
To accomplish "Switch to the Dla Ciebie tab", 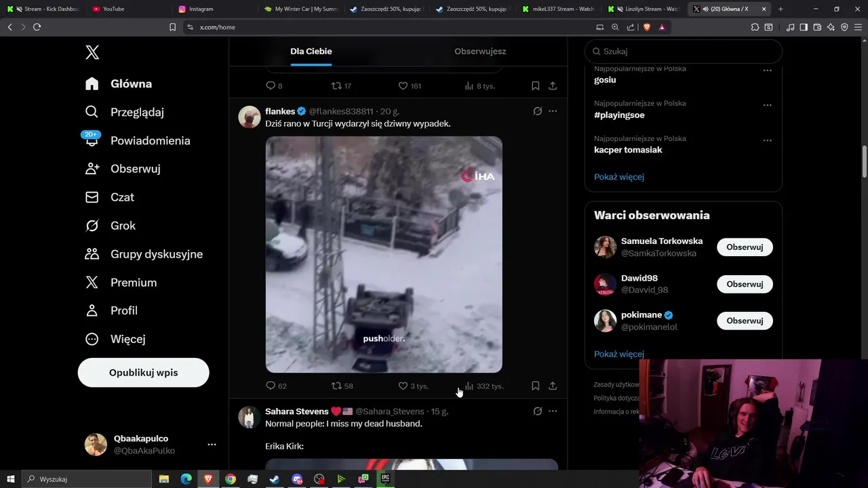I will [x=311, y=52].
